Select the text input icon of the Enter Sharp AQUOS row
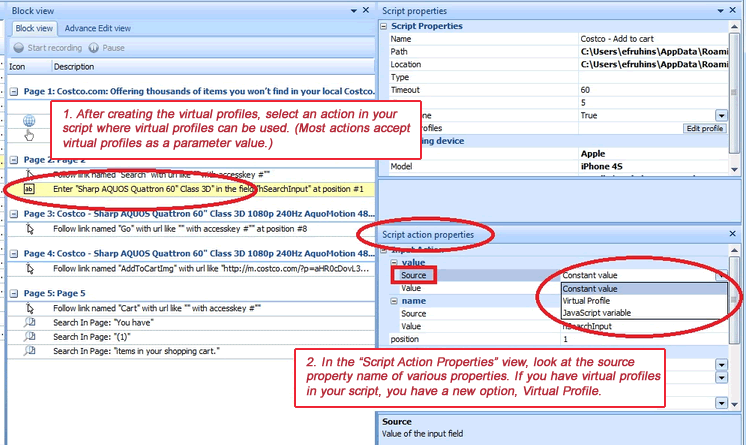The height and width of the screenshot is (445, 746). coord(29,189)
